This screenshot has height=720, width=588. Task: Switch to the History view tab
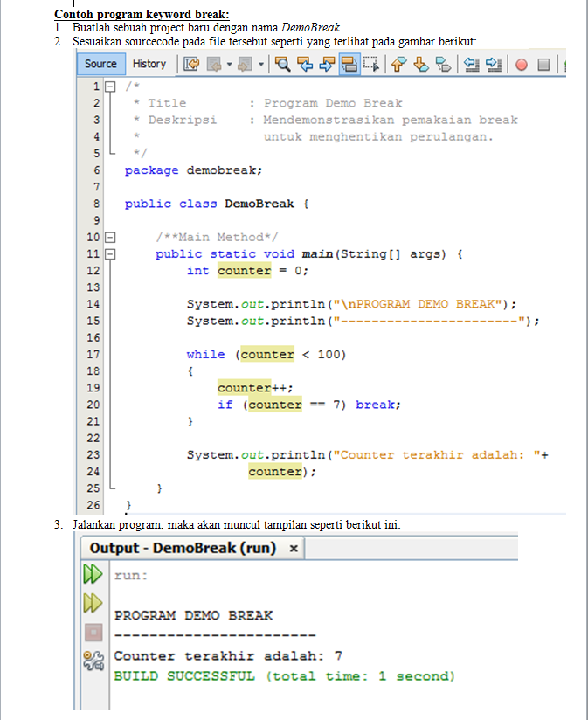coord(149,64)
